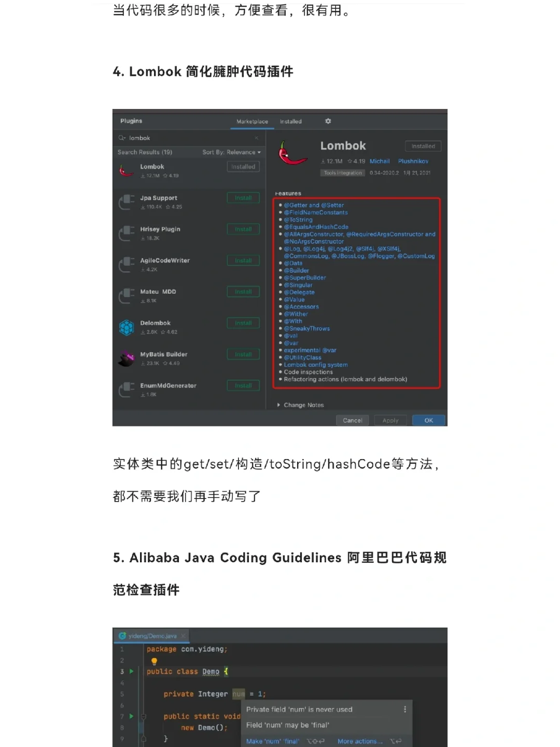Install the Delombok plugin
The image size is (560, 747).
243,323
